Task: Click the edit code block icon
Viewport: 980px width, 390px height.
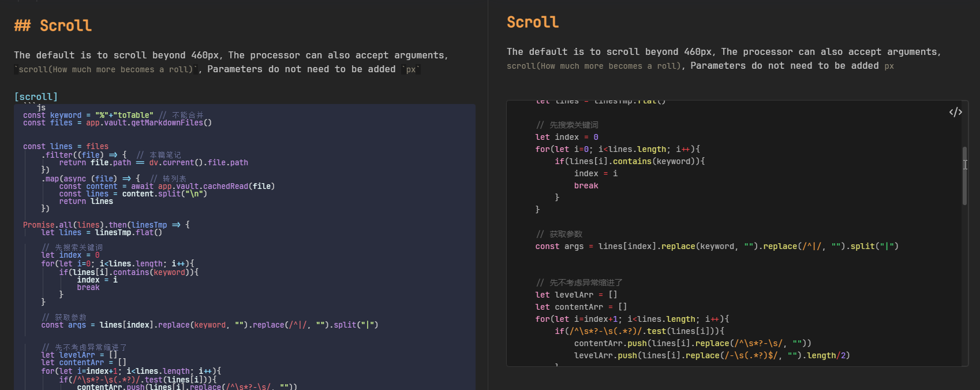Action: (955, 112)
